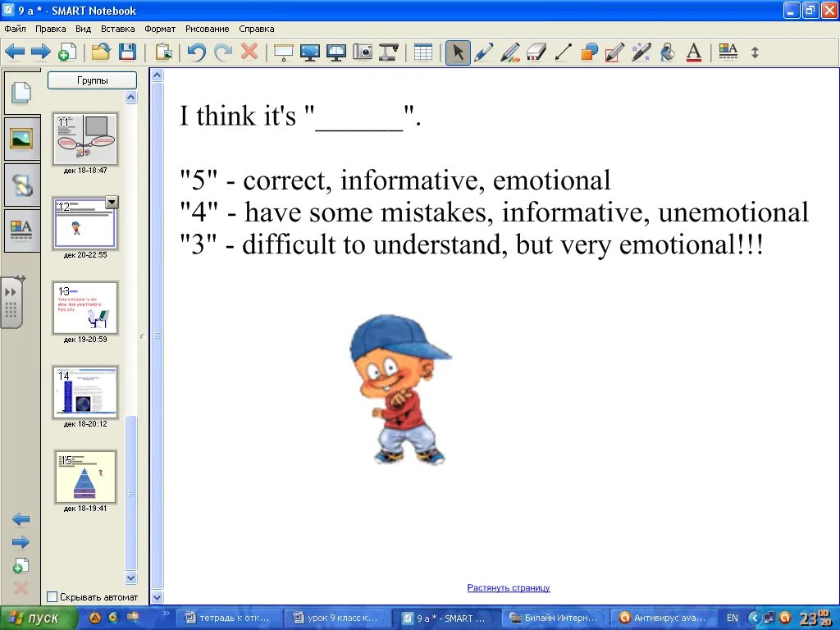
Task: Show the screen shade tool
Action: click(283, 52)
